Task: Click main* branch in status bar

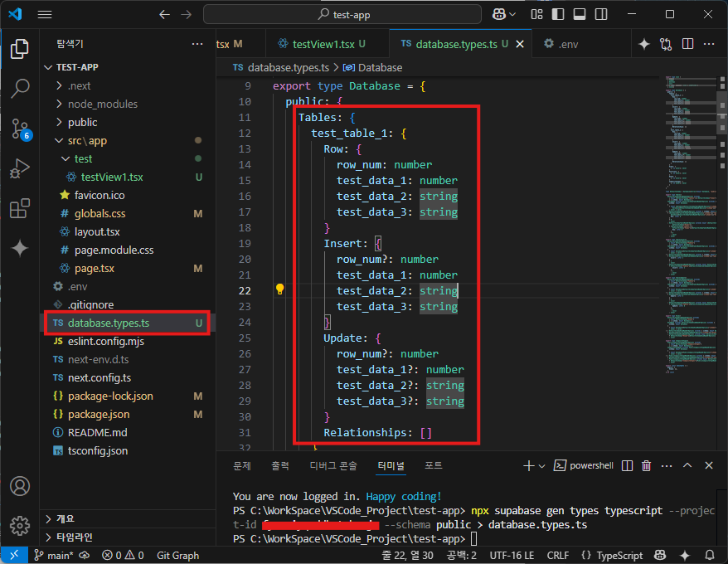Action: pyautogui.click(x=55, y=555)
